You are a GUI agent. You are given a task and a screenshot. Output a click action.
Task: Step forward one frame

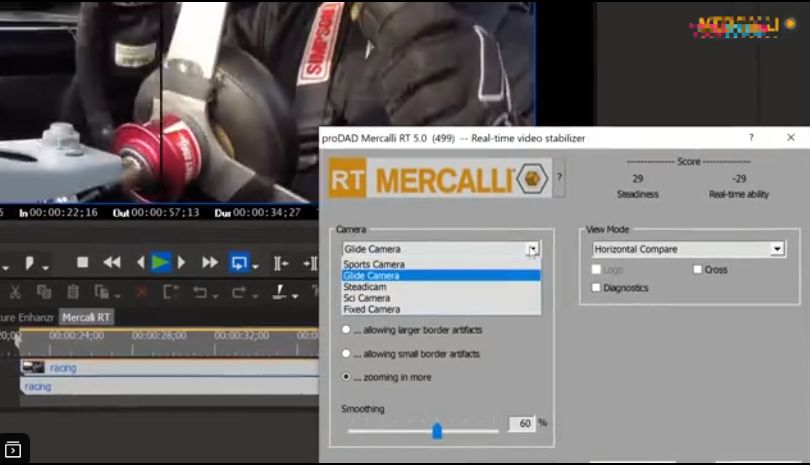pyautogui.click(x=181, y=262)
